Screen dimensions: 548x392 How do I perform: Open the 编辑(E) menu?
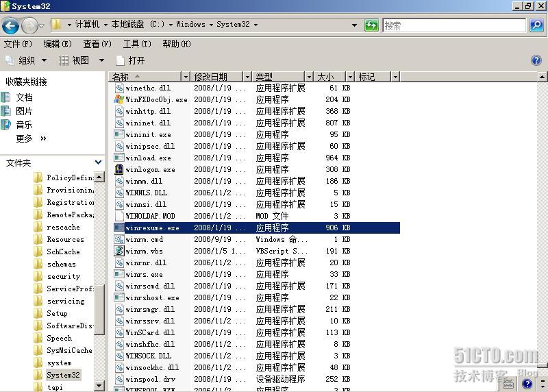58,44
